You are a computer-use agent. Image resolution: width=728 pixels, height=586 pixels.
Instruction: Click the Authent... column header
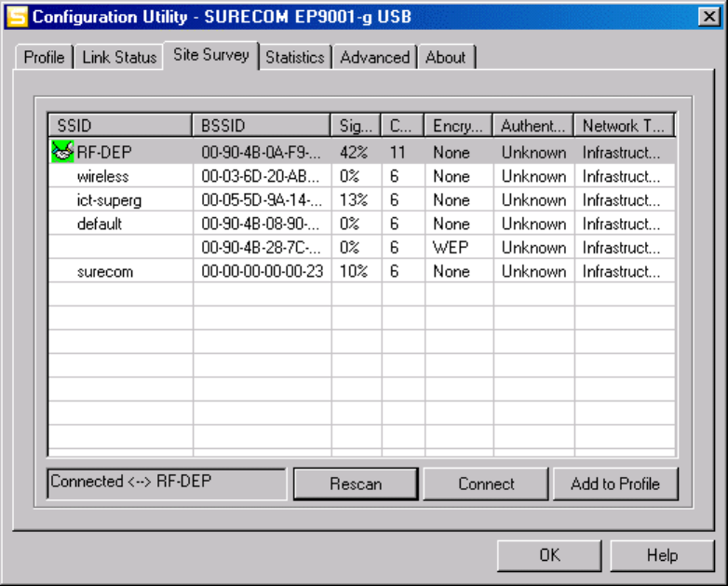(x=533, y=126)
